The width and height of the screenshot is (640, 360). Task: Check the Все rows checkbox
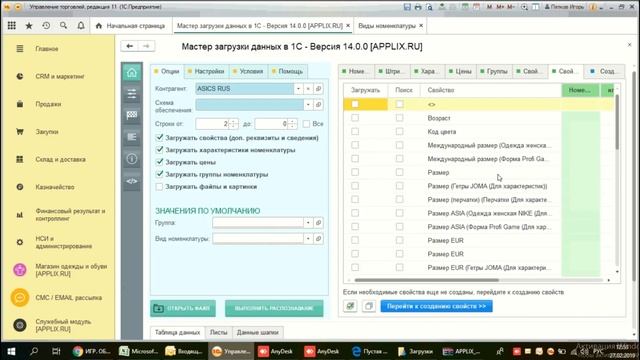point(307,124)
